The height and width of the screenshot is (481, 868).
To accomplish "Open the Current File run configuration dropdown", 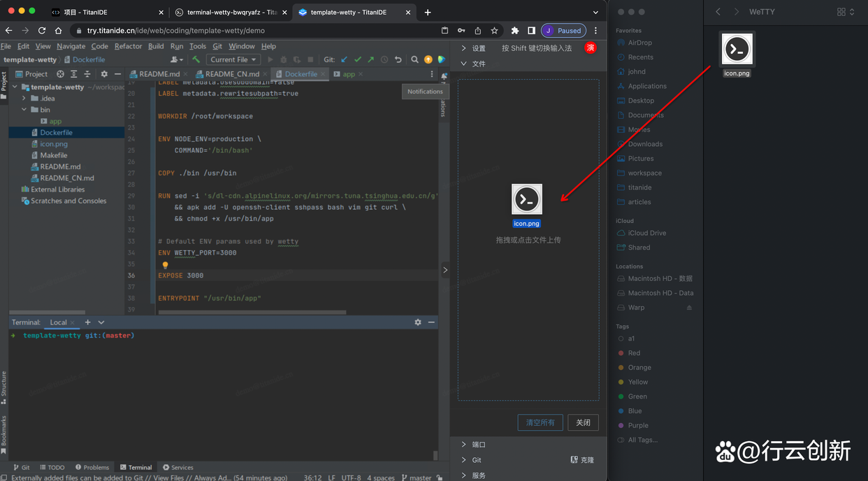I will pos(233,60).
